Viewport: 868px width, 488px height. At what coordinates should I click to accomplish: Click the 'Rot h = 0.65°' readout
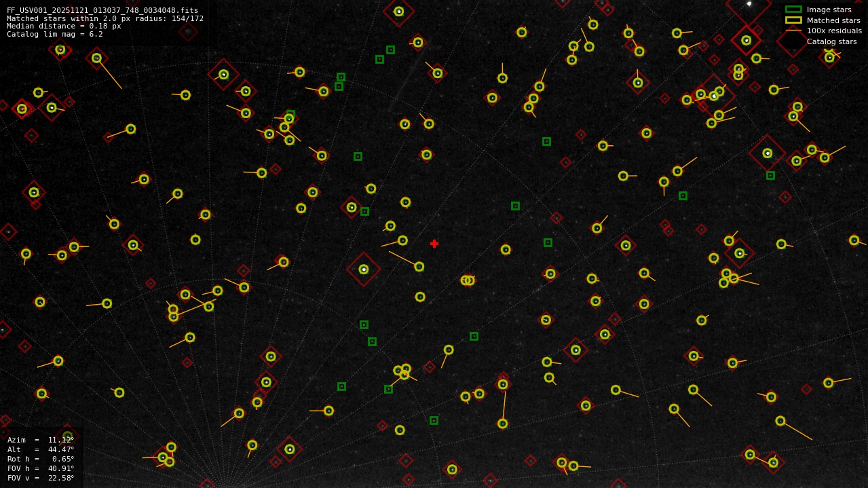[41, 459]
